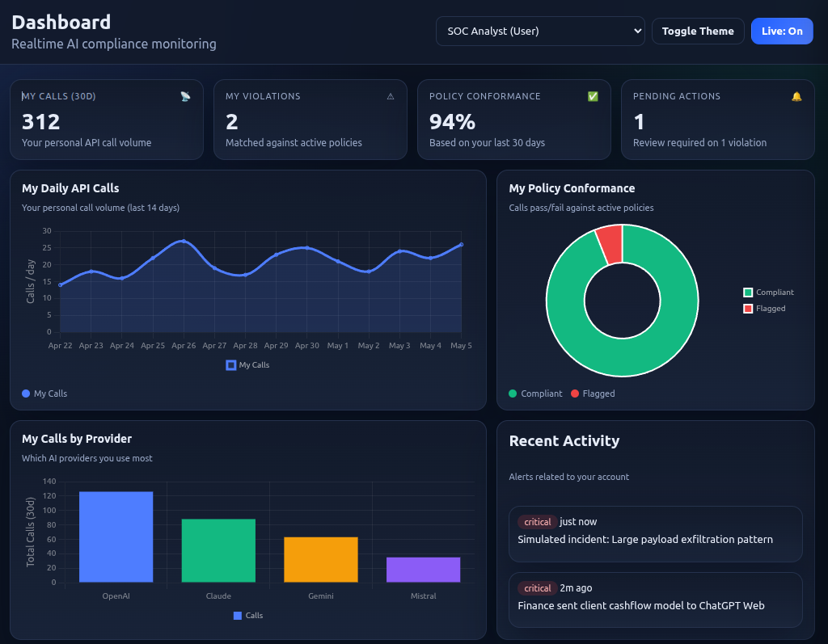The height and width of the screenshot is (644, 828).
Task: Click the My Calls by Provider heading
Action: pyautogui.click(x=77, y=439)
